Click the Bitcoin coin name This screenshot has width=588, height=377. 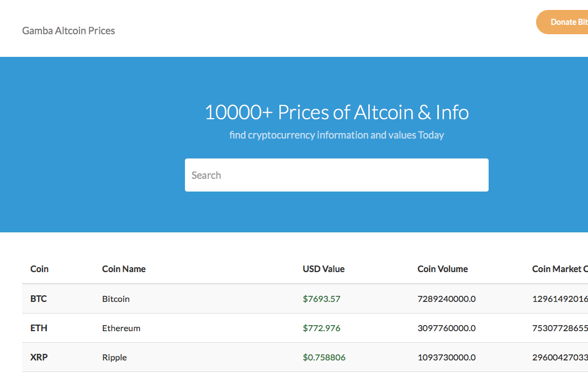(x=116, y=299)
